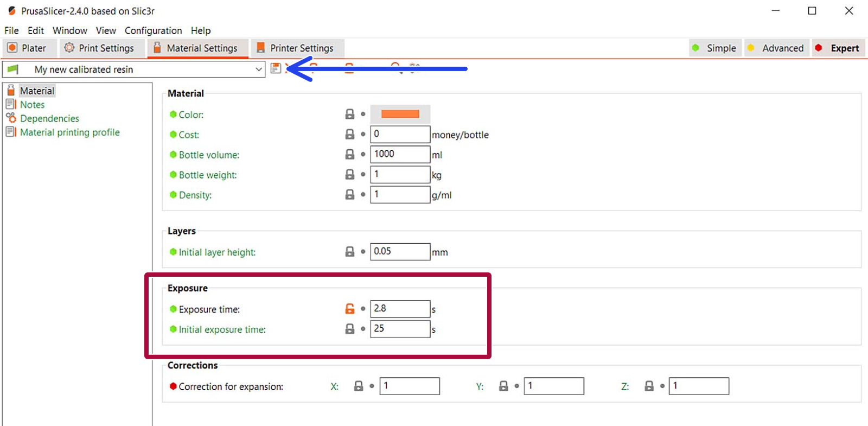Open the File menu
The image size is (868, 426).
(11, 30)
